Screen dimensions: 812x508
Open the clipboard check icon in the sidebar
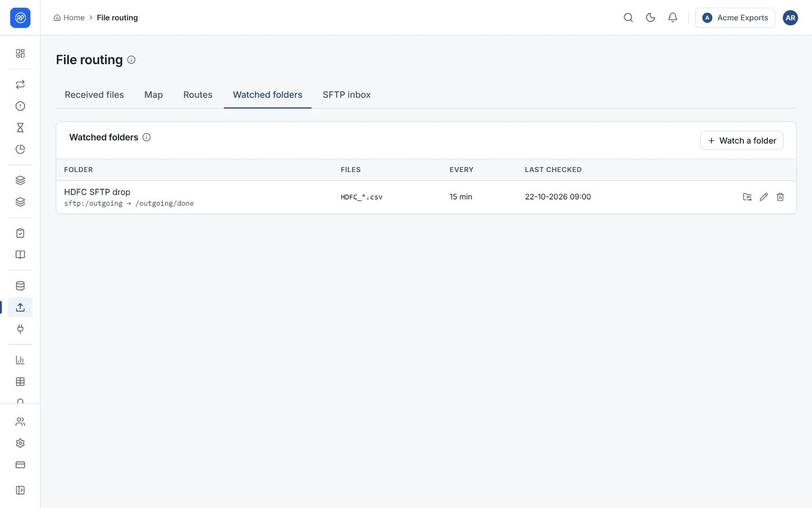(20, 233)
